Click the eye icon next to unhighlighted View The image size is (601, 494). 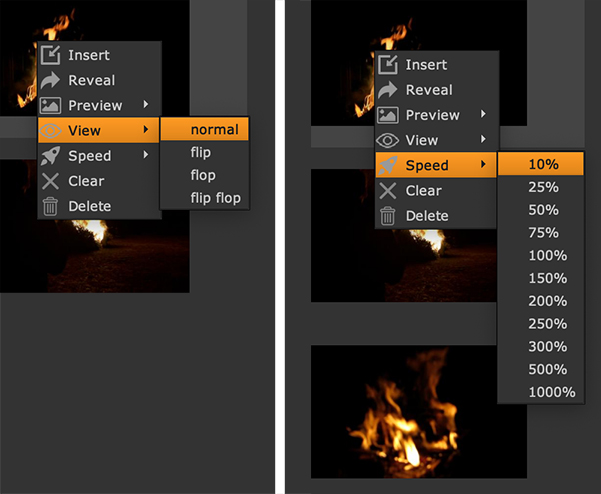click(x=388, y=140)
